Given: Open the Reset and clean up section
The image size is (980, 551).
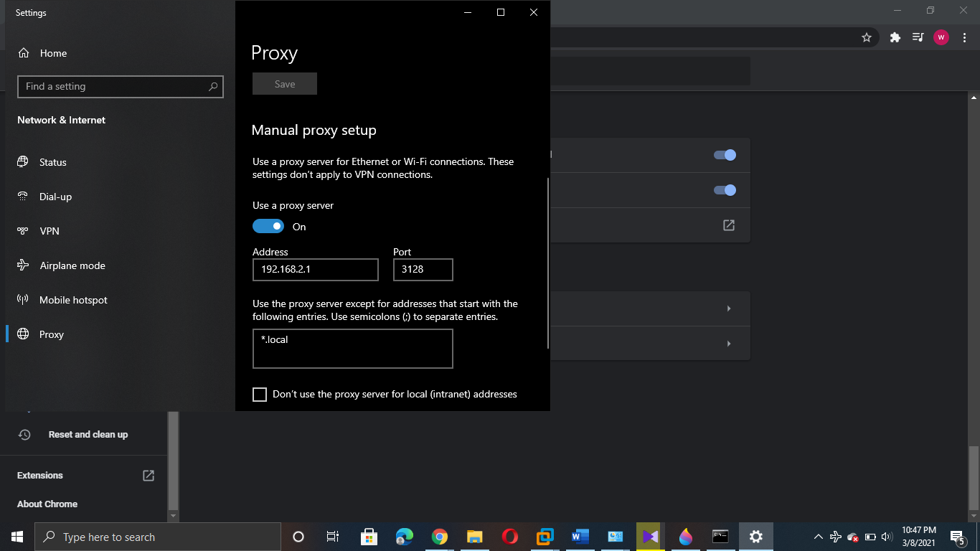Looking at the screenshot, I should tap(88, 434).
